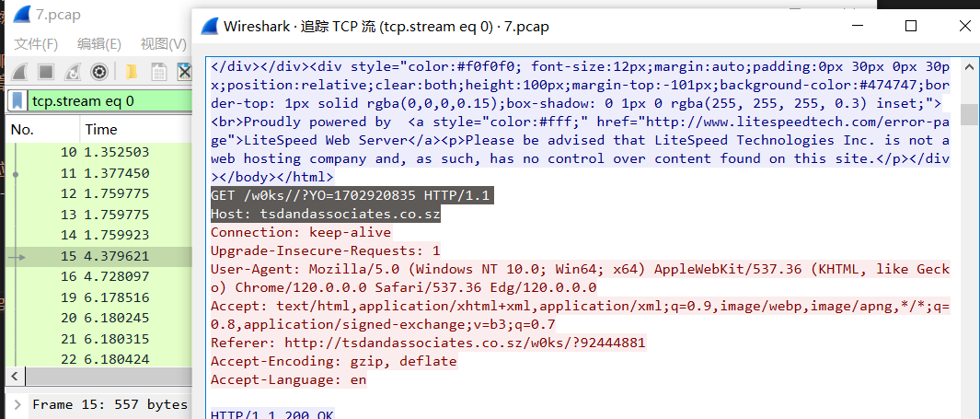
Task: Click the close capture file icon
Action: (184, 71)
